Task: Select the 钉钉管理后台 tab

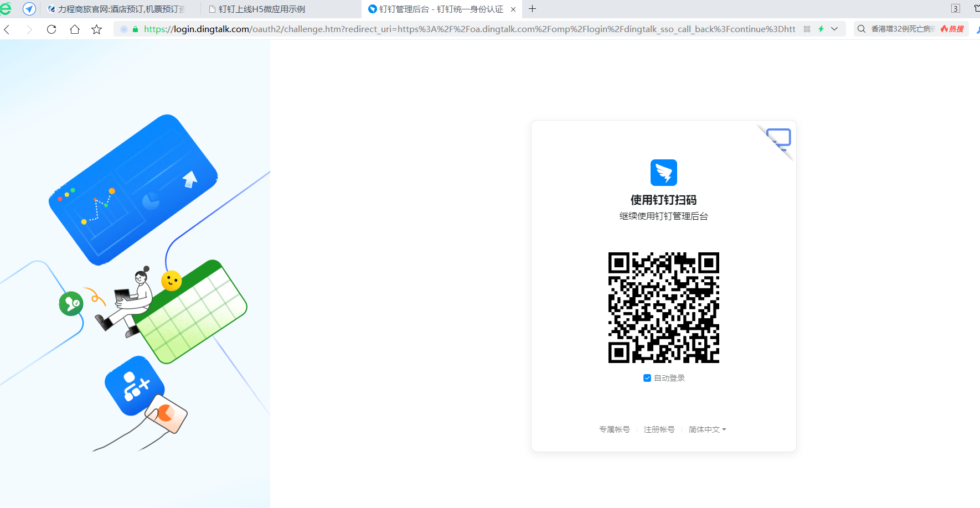Action: [441, 9]
